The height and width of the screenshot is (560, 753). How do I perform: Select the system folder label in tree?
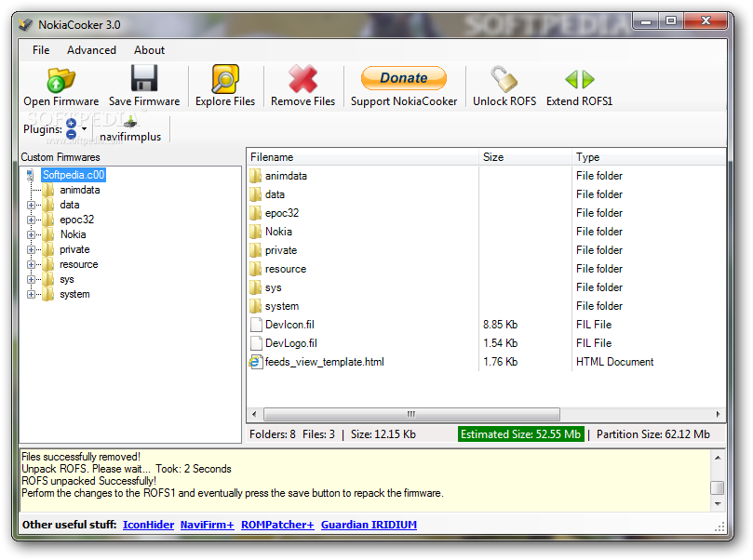pyautogui.click(x=74, y=294)
